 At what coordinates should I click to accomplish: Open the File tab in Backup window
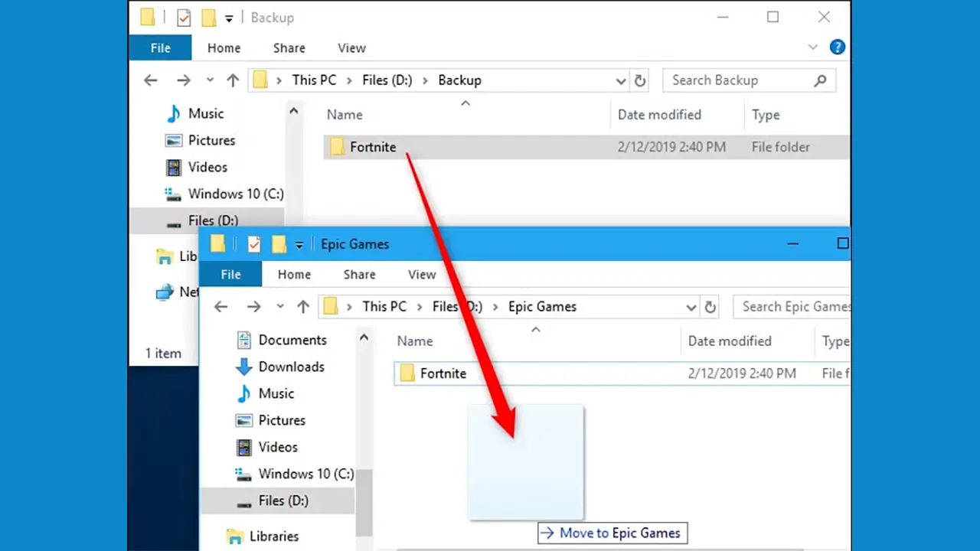[161, 47]
